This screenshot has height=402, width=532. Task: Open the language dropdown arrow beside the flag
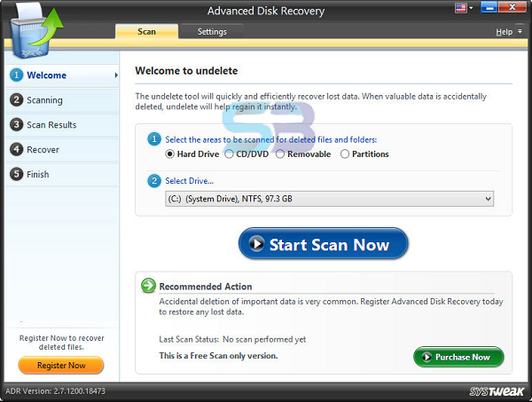coord(471,8)
